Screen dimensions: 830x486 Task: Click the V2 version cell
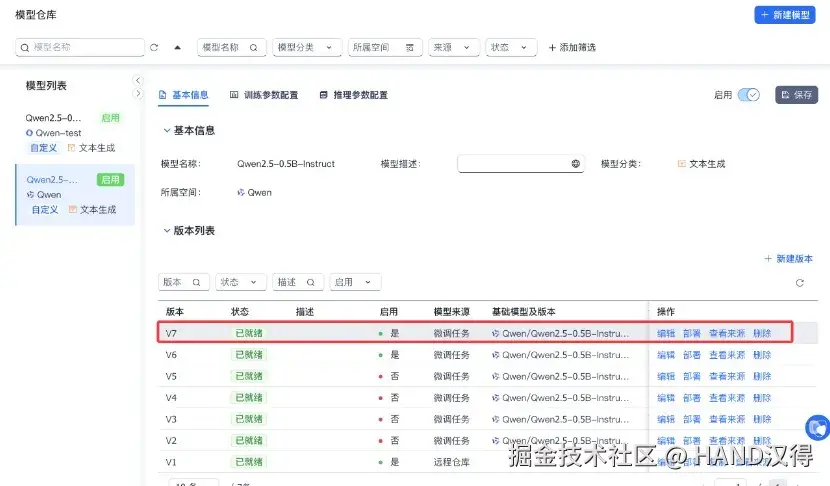[x=171, y=440]
